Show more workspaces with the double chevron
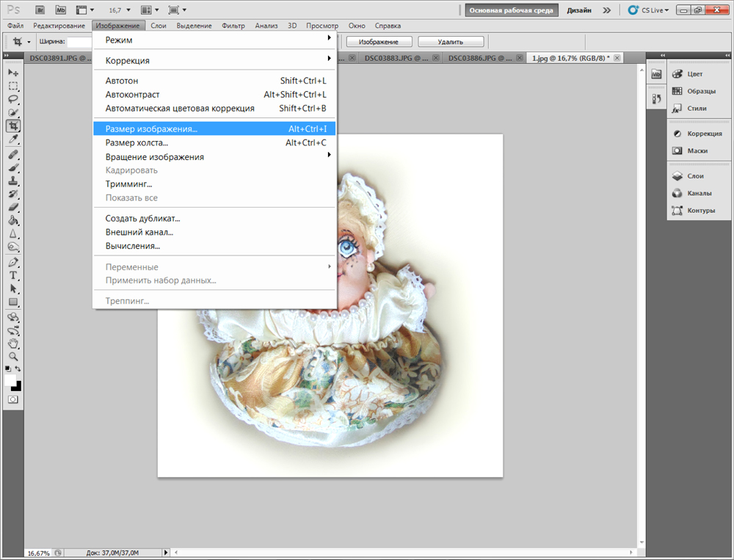Screen dimensions: 734x560 point(607,10)
